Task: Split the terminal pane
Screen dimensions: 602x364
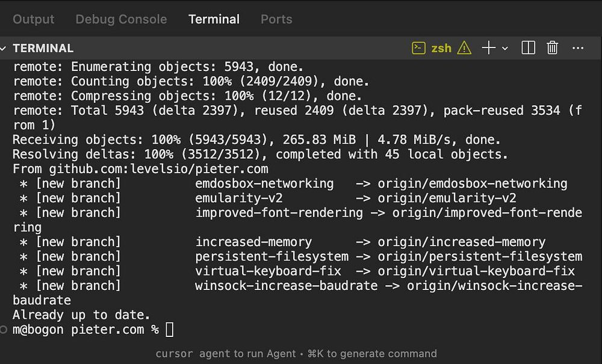Action: click(528, 48)
